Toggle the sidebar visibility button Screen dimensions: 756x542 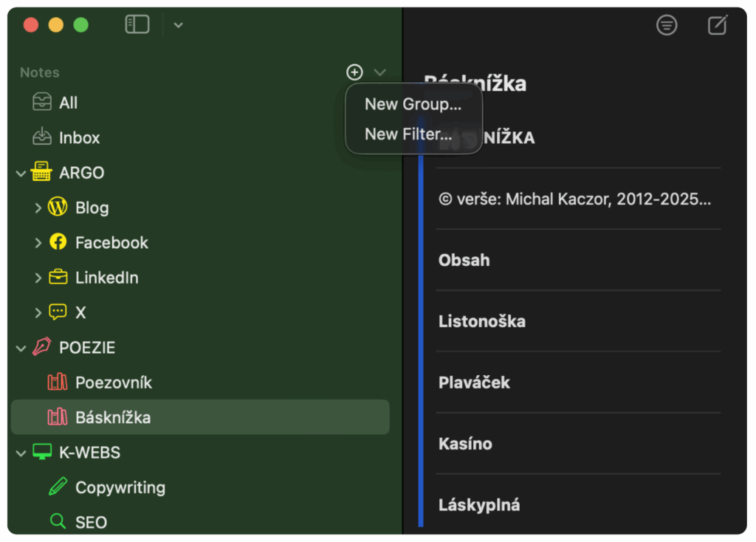[137, 25]
